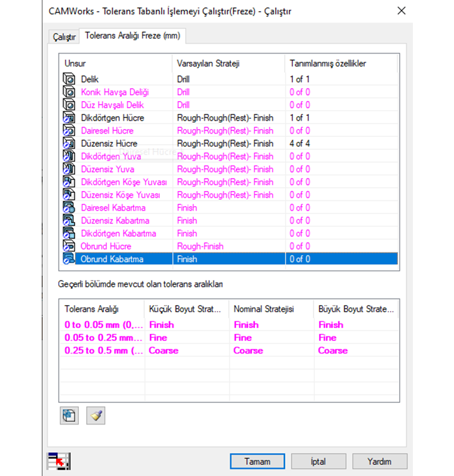Click the Rough-Finish strategy for Obrund Hücre
454x476 pixels.
click(200, 246)
